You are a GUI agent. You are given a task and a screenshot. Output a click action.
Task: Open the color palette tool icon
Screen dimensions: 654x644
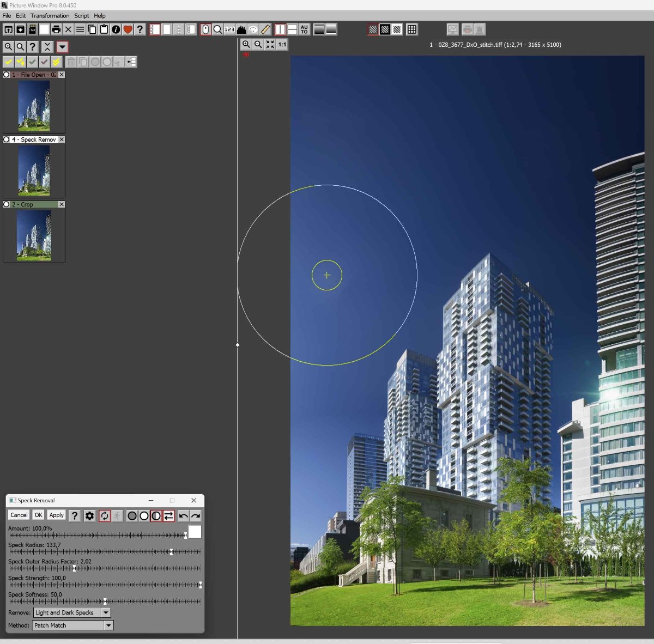253,29
